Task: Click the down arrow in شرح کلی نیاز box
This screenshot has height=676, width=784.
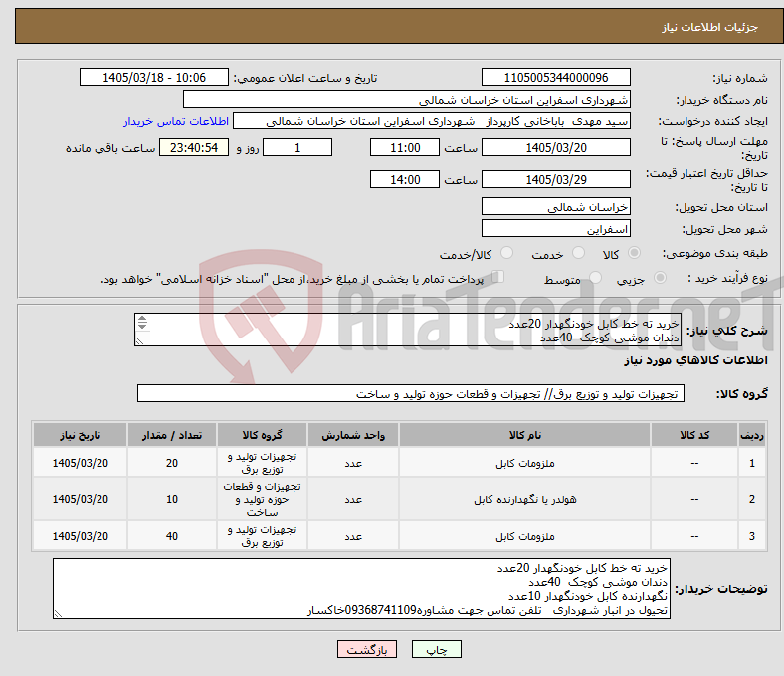Action: 142,326
